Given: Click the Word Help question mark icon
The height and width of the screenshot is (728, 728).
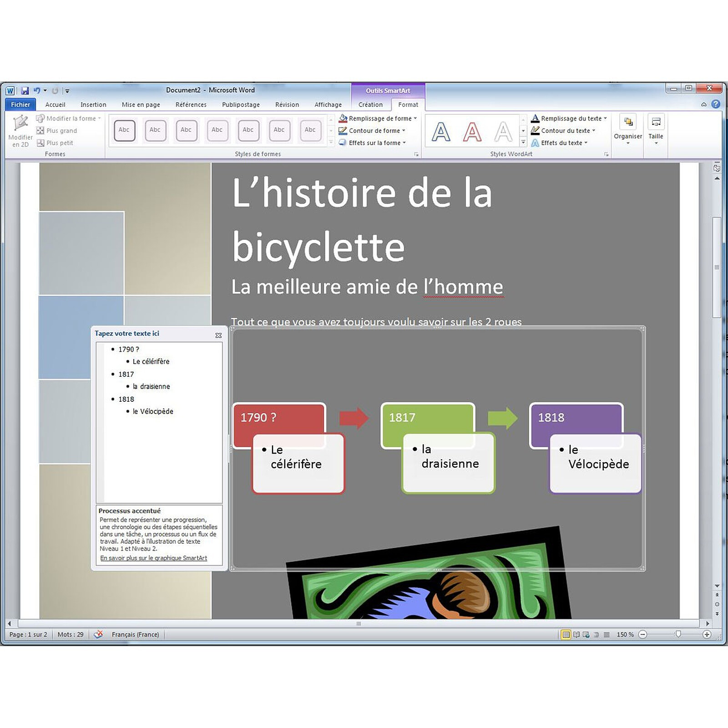Looking at the screenshot, I should pyautogui.click(x=716, y=104).
